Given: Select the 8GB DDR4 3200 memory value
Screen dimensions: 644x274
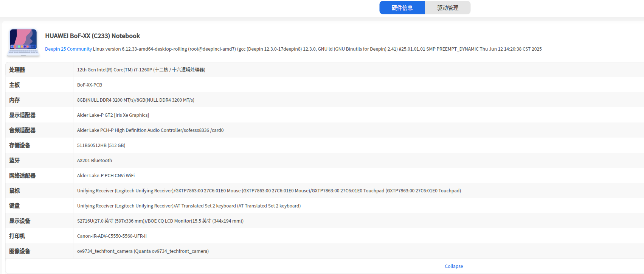Looking at the screenshot, I should tap(136, 100).
